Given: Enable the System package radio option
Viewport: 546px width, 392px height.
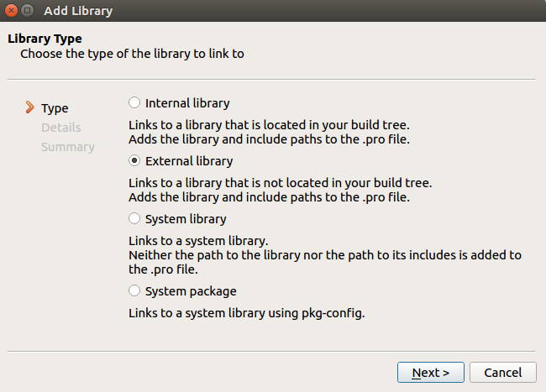Looking at the screenshot, I should pos(134,291).
